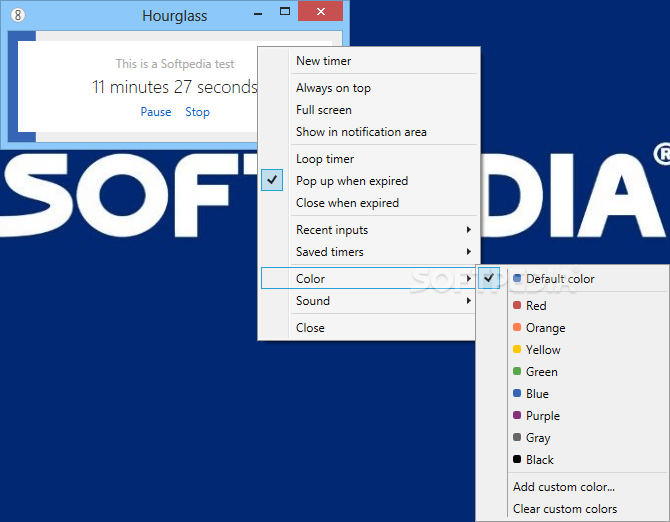Toggle Pop up when expired option
670x522 pixels.
point(369,181)
